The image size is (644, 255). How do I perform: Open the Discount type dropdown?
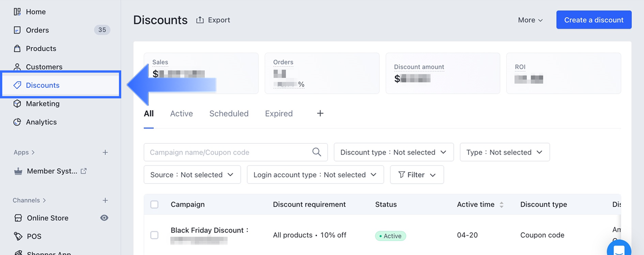point(393,152)
